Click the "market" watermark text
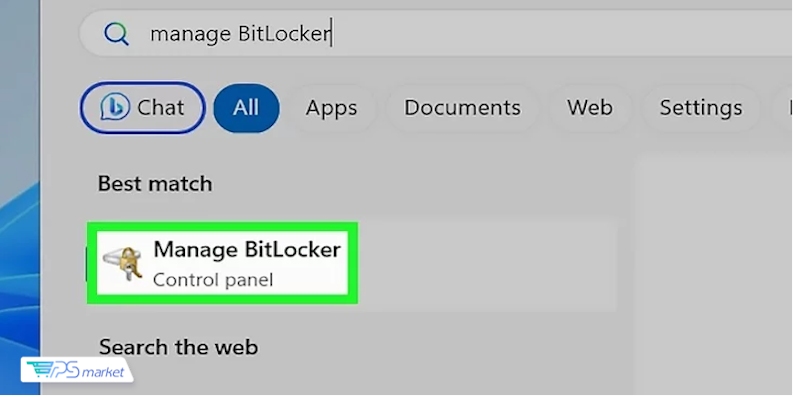 (104, 372)
